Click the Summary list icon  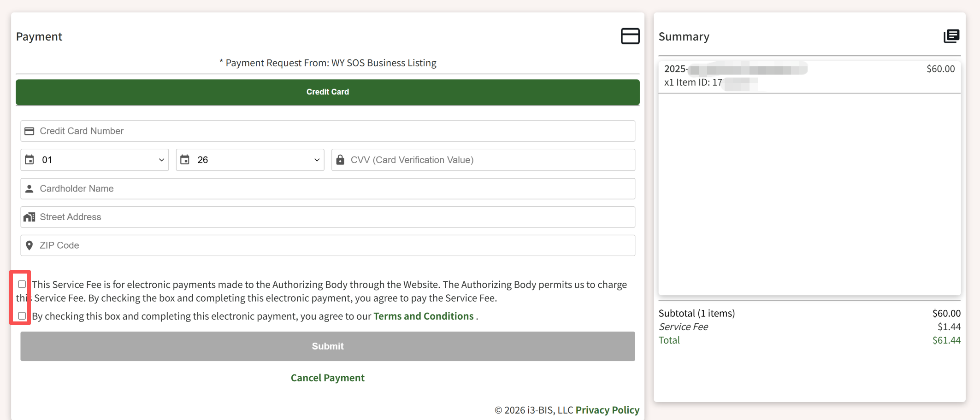coord(951,36)
